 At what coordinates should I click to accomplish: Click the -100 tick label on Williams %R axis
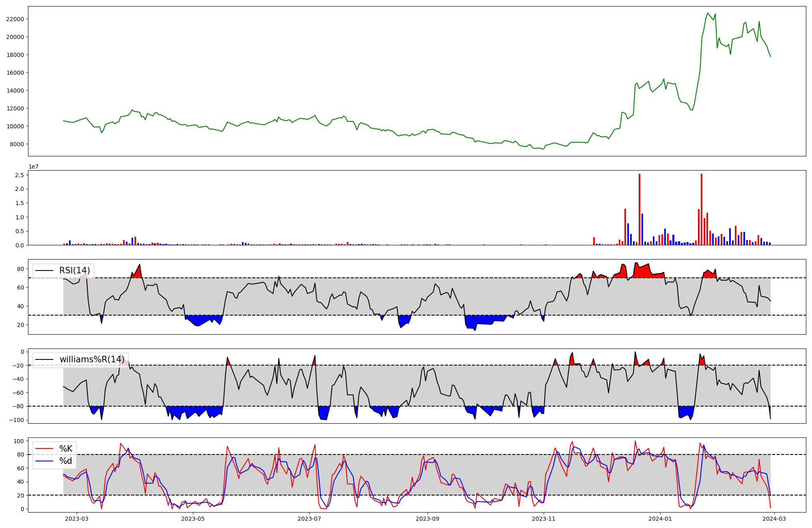[17, 420]
